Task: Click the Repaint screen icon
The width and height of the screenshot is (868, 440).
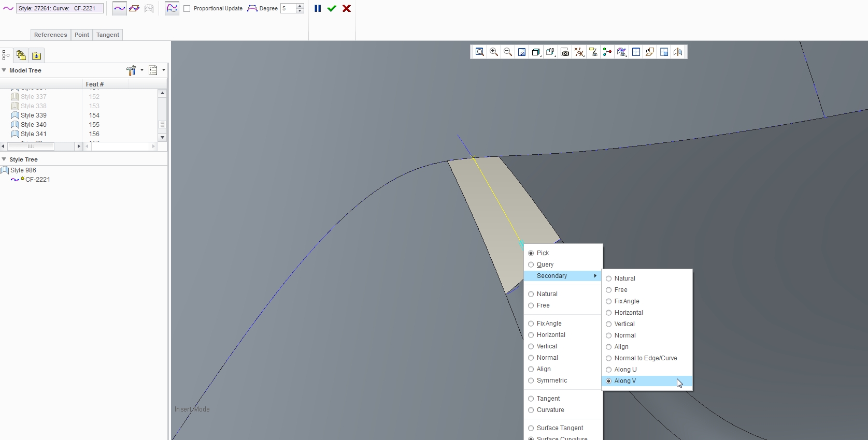Action: click(x=522, y=52)
